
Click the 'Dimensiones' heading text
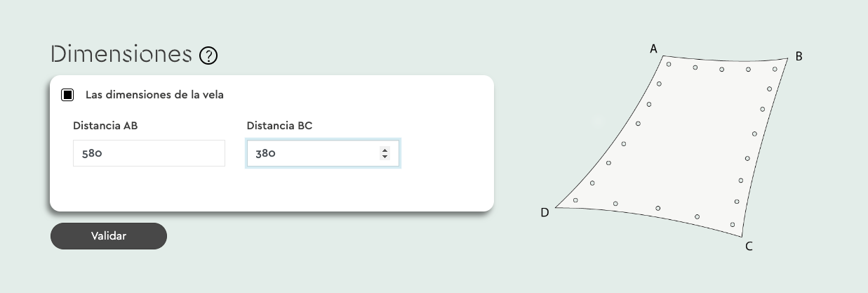click(x=121, y=54)
